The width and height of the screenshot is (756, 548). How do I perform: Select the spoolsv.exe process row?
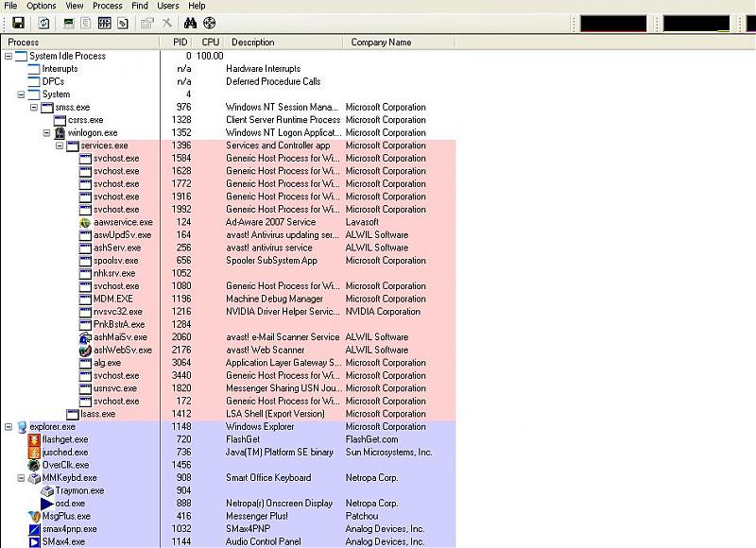[x=229, y=261]
